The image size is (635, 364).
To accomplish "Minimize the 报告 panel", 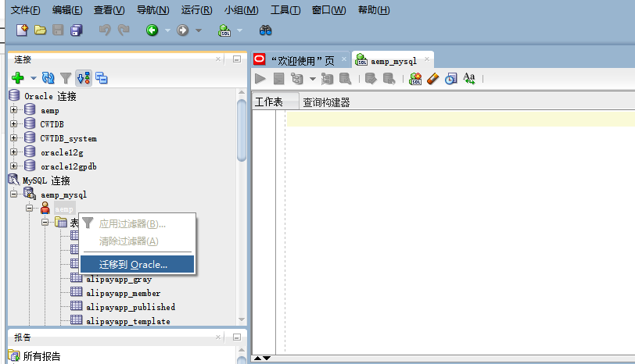I will coord(237,337).
